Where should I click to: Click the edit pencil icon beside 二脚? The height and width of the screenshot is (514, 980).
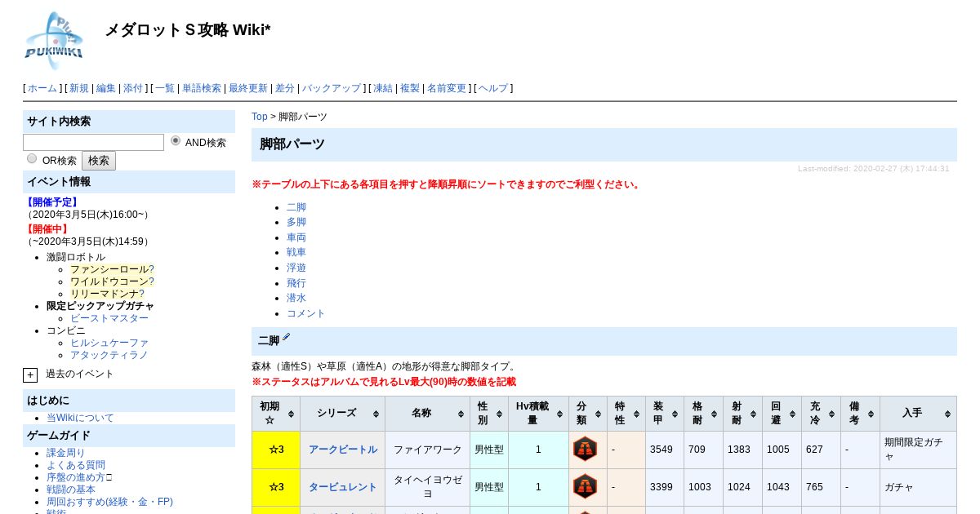click(286, 338)
